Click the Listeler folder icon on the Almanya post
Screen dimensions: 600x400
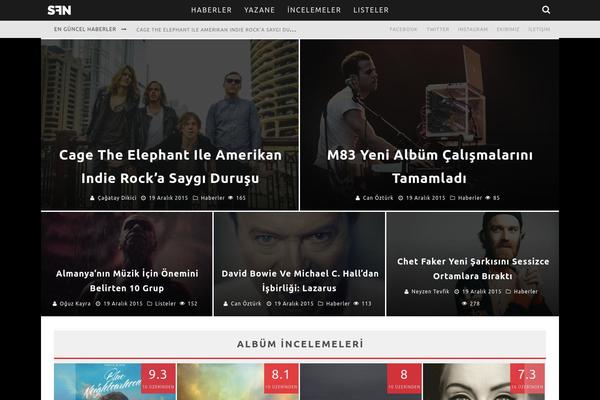click(150, 304)
